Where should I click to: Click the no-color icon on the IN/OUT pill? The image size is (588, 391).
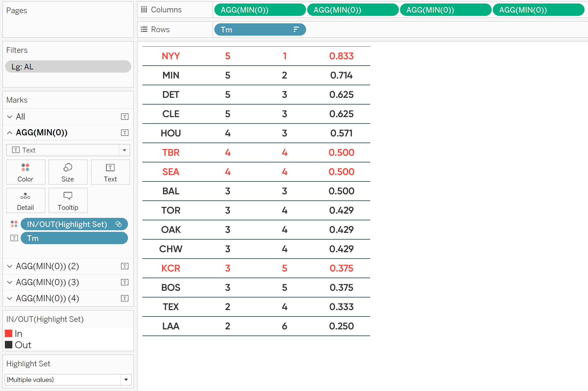[x=119, y=224]
